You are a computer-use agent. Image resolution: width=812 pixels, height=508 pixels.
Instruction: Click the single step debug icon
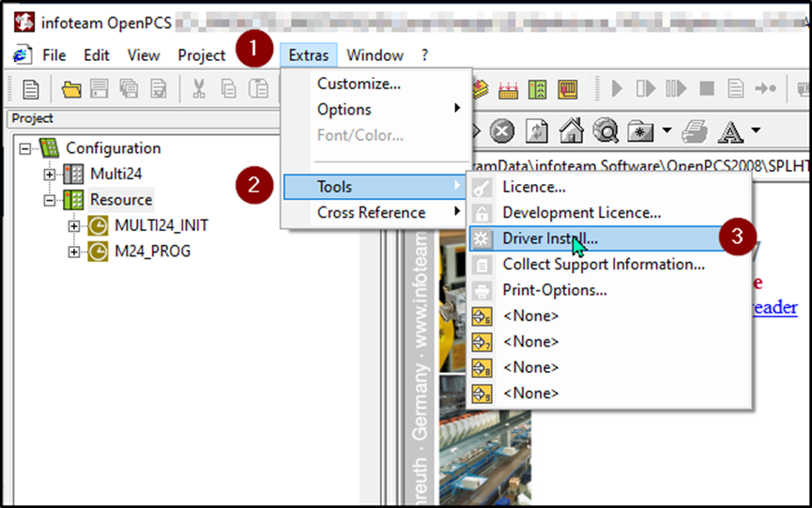coord(646,88)
